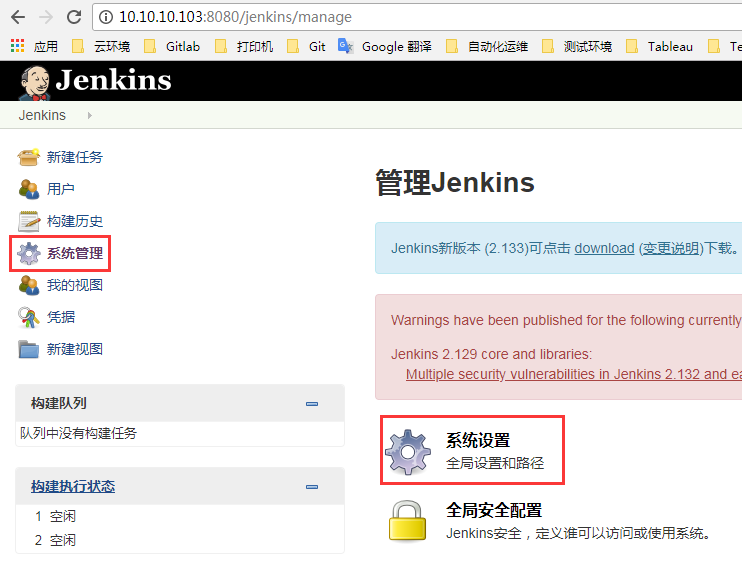Collapse the 构建执行状态 panel
The image size is (742, 565).
[312, 486]
